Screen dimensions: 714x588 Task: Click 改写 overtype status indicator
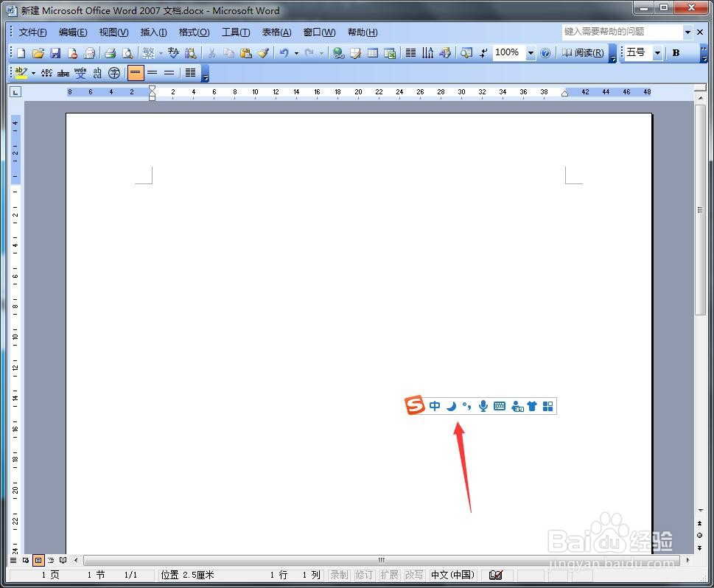click(413, 575)
